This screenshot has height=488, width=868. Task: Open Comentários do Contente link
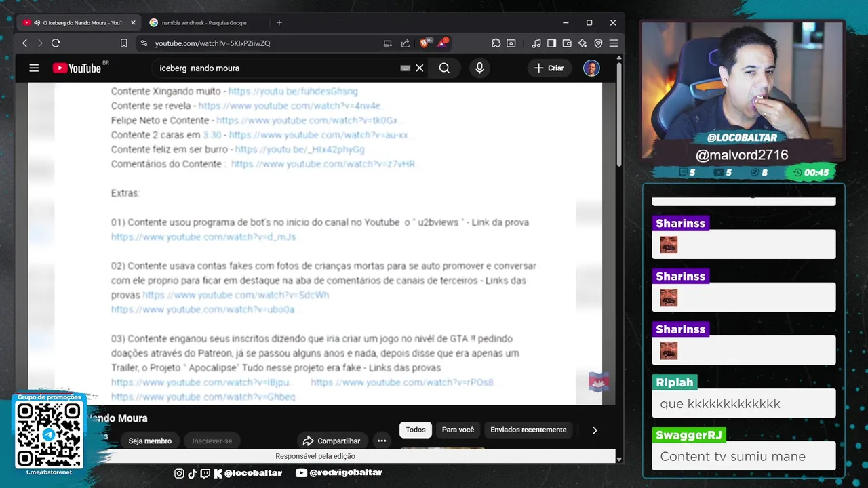coord(323,164)
